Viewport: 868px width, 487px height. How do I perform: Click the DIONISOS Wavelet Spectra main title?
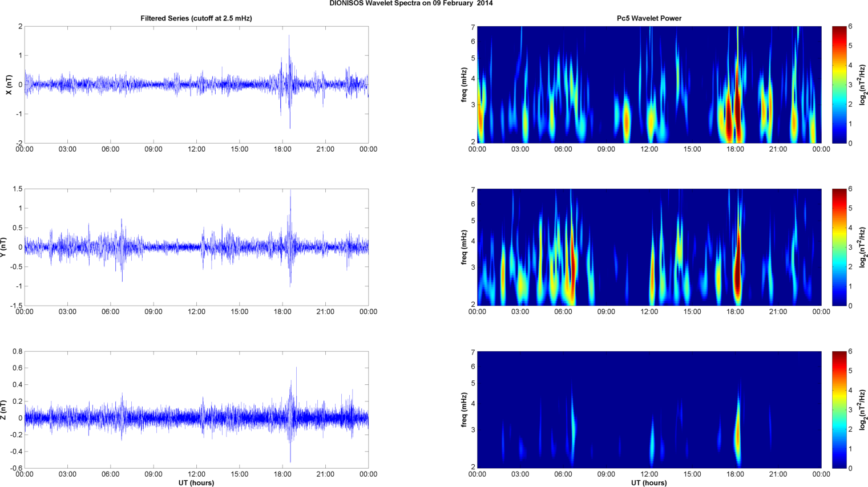tap(411, 3)
